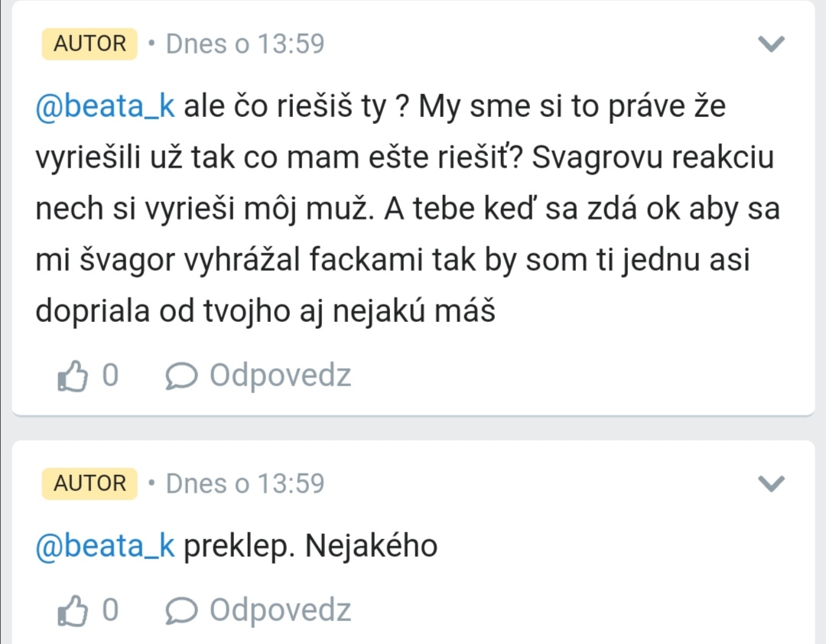This screenshot has height=644, width=826.
Task: Click the first comment's 'Dnes o 13:59' timestamp
Action: tap(245, 44)
